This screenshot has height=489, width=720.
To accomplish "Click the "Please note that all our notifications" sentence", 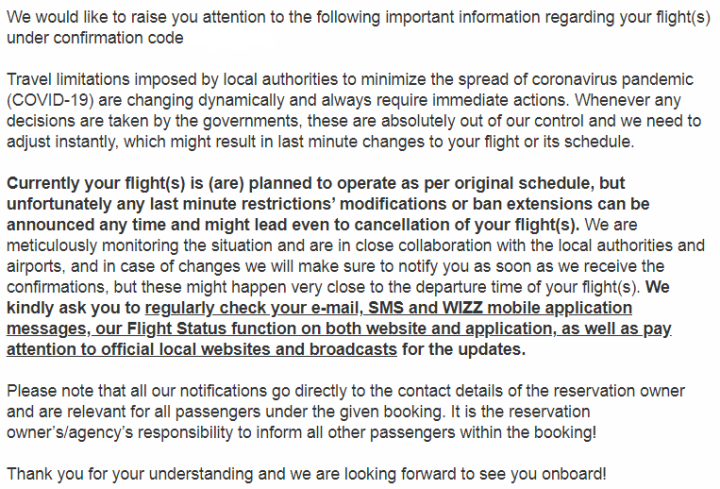I will [x=138, y=390].
